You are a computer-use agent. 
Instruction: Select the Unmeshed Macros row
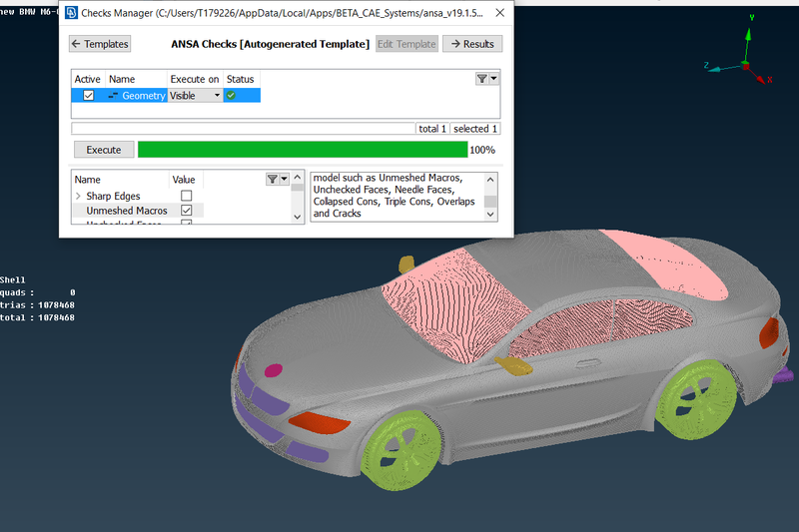138,211
